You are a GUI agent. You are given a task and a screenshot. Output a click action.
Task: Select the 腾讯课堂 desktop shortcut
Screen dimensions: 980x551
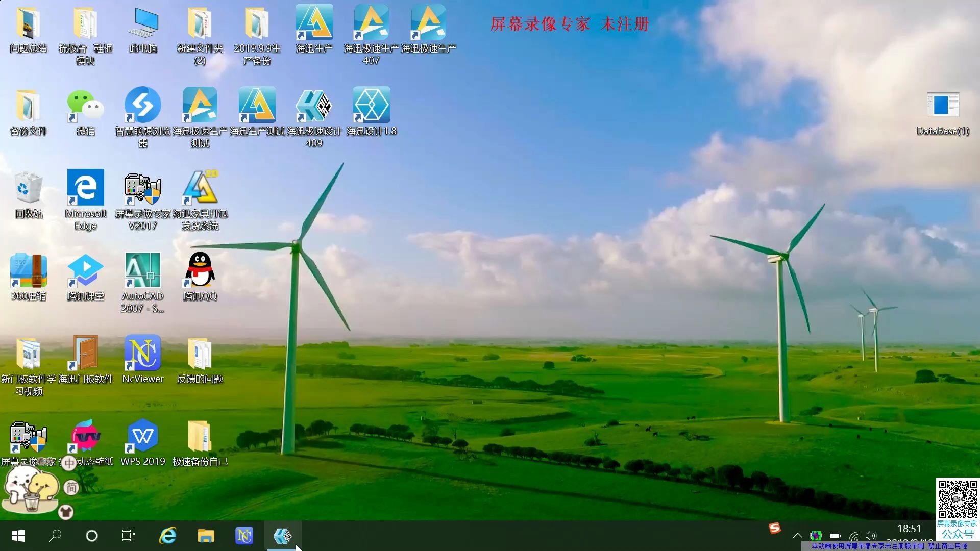coord(85,270)
